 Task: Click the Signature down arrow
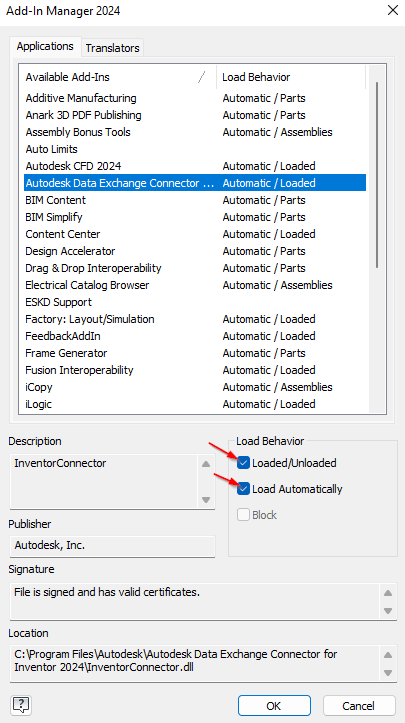(x=388, y=610)
